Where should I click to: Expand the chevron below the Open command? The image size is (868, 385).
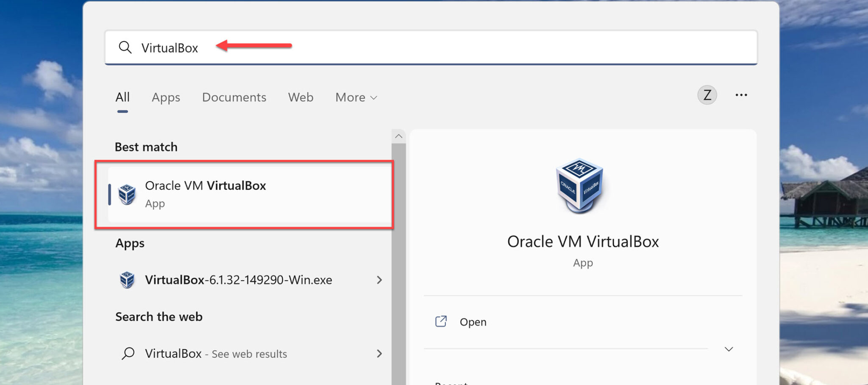coord(728,349)
